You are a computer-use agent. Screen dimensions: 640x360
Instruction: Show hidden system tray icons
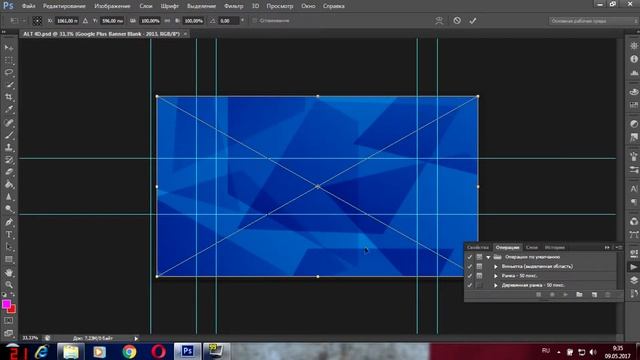558,352
